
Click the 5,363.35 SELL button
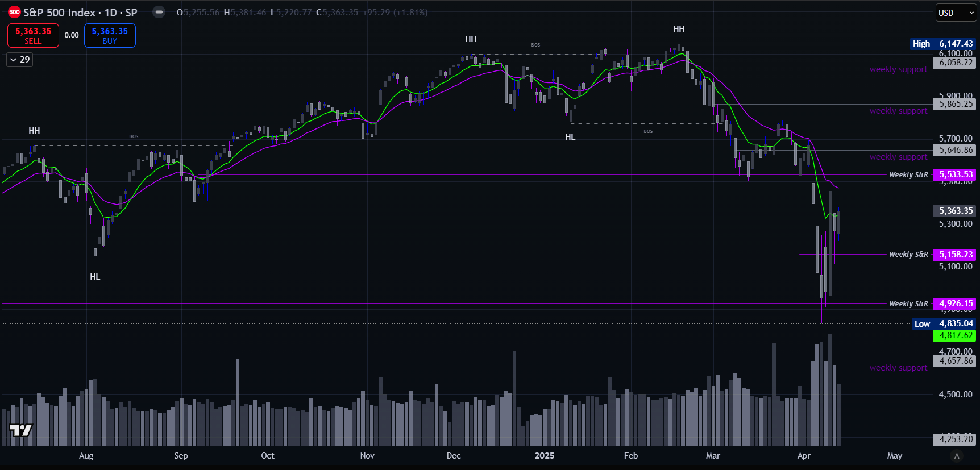coord(33,35)
